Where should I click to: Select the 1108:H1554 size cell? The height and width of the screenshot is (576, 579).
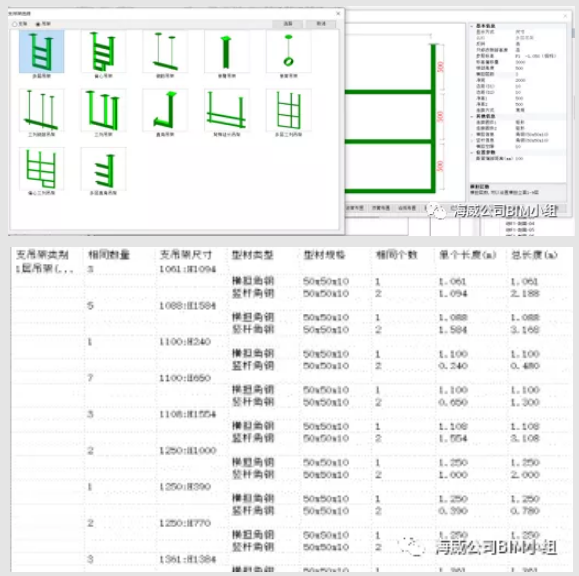tap(187, 414)
